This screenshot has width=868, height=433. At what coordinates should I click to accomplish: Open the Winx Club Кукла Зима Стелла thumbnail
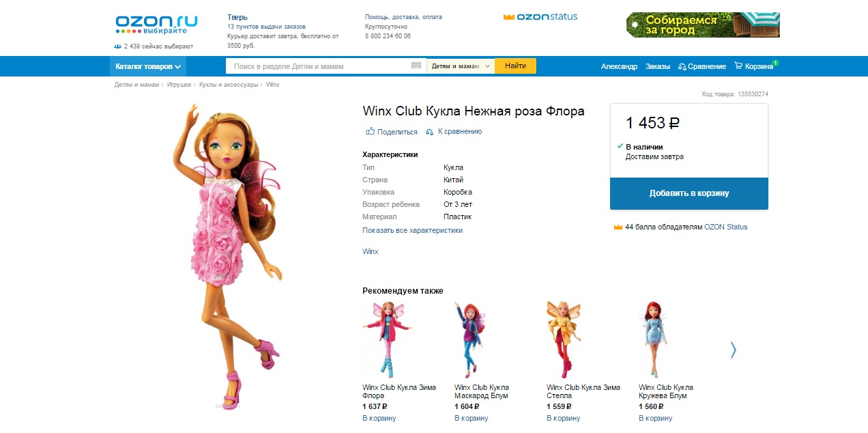coord(564,339)
